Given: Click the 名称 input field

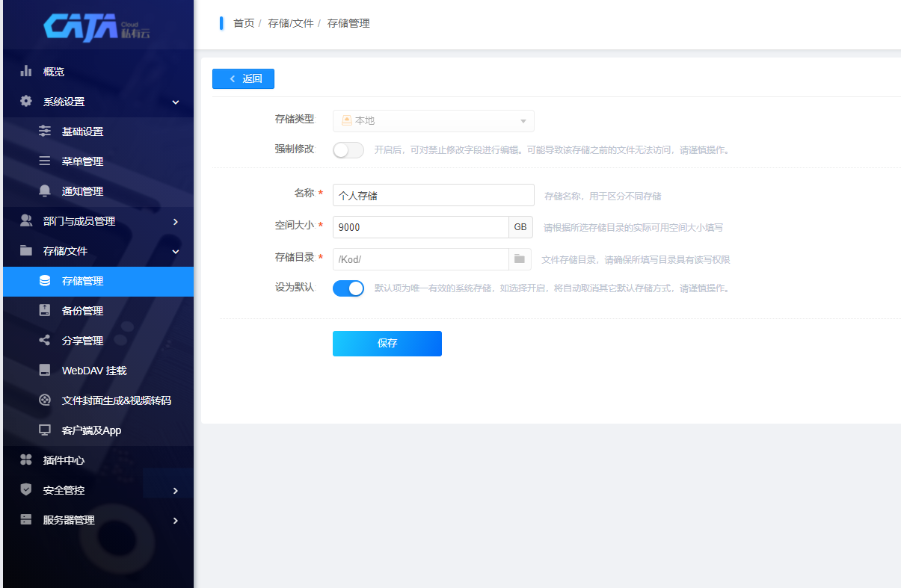Looking at the screenshot, I should [433, 195].
